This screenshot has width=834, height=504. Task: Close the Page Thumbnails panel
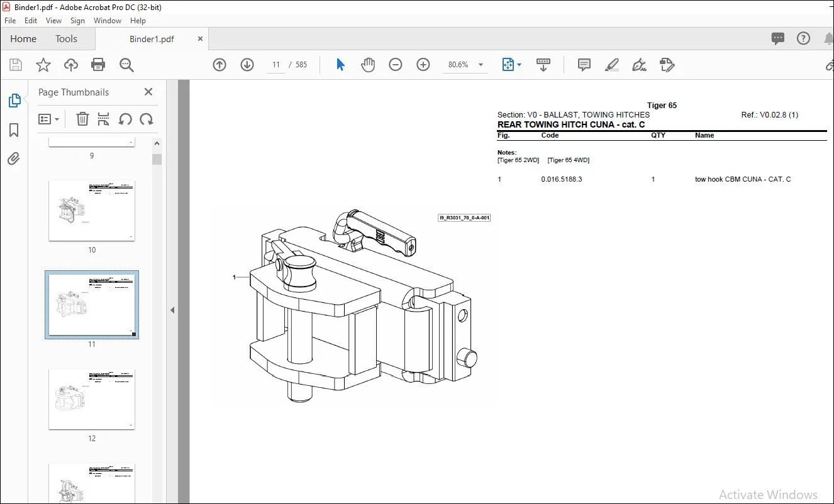[148, 92]
